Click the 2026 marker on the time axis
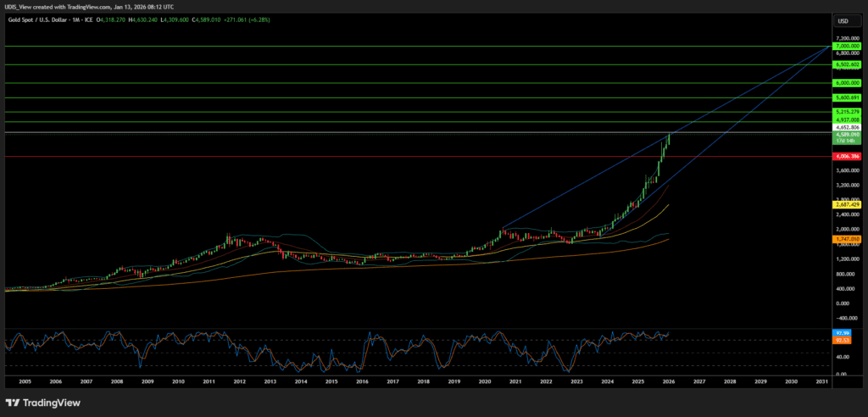Image resolution: width=868 pixels, height=417 pixels. pyautogui.click(x=670, y=382)
